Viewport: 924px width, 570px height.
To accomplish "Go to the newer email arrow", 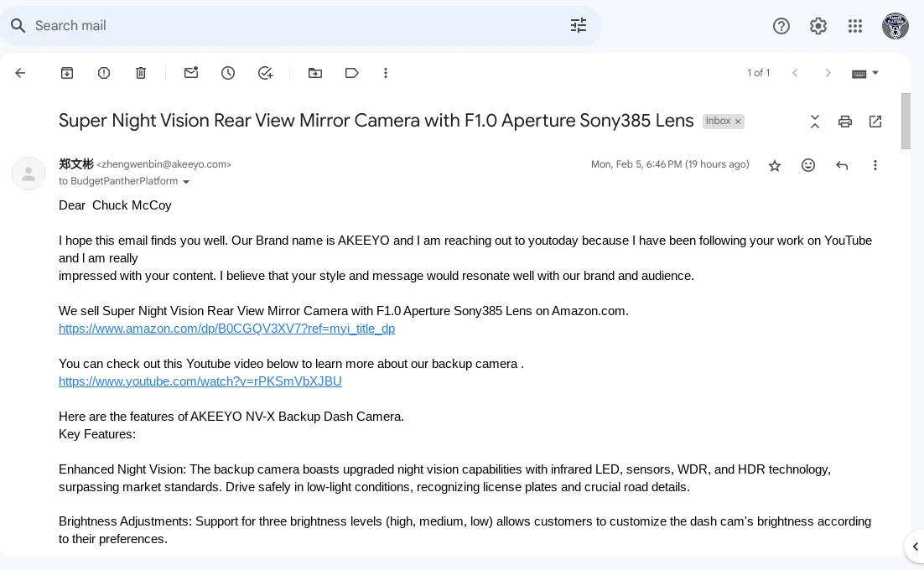I will tap(796, 73).
